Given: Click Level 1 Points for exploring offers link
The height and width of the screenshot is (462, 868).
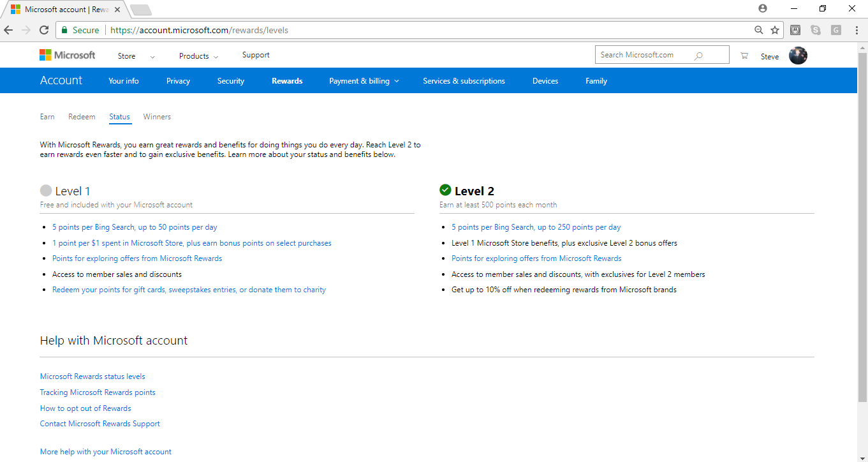Looking at the screenshot, I should coord(137,258).
